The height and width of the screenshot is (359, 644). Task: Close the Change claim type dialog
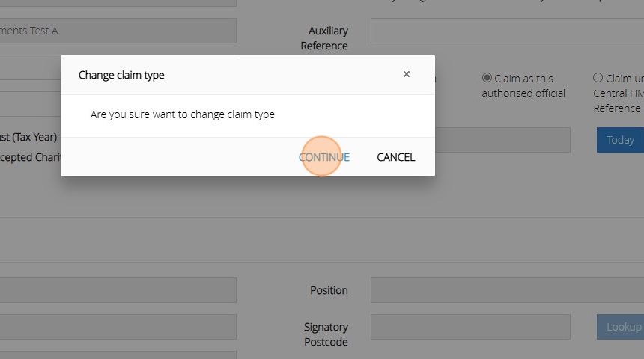(407, 74)
